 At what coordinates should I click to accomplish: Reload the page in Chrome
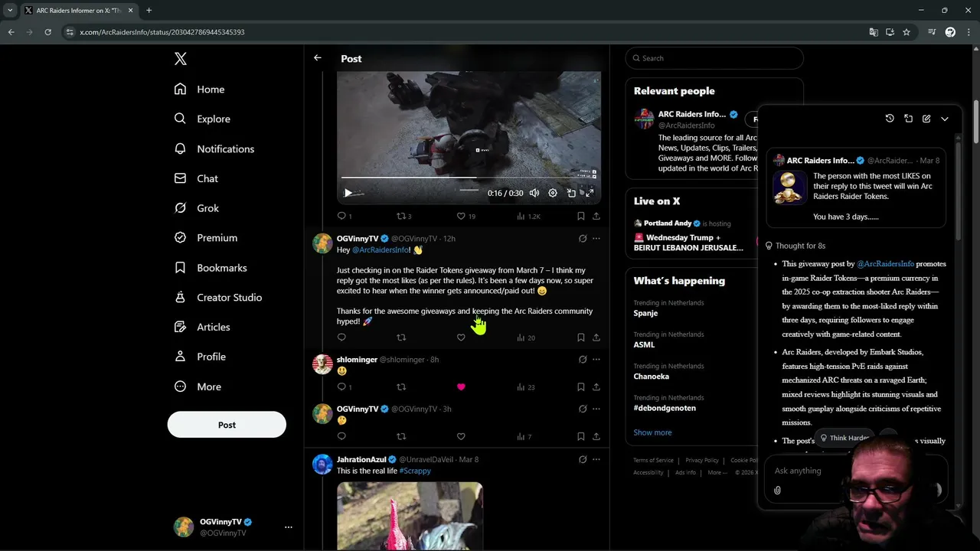[47, 32]
